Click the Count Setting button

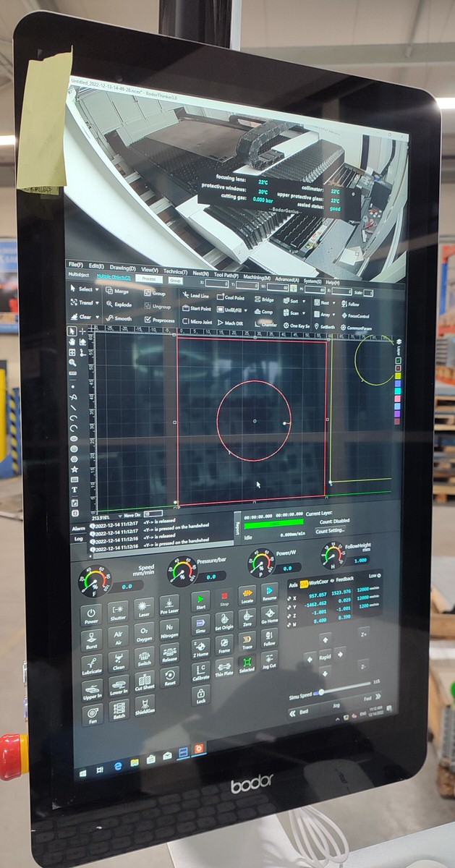click(x=331, y=530)
